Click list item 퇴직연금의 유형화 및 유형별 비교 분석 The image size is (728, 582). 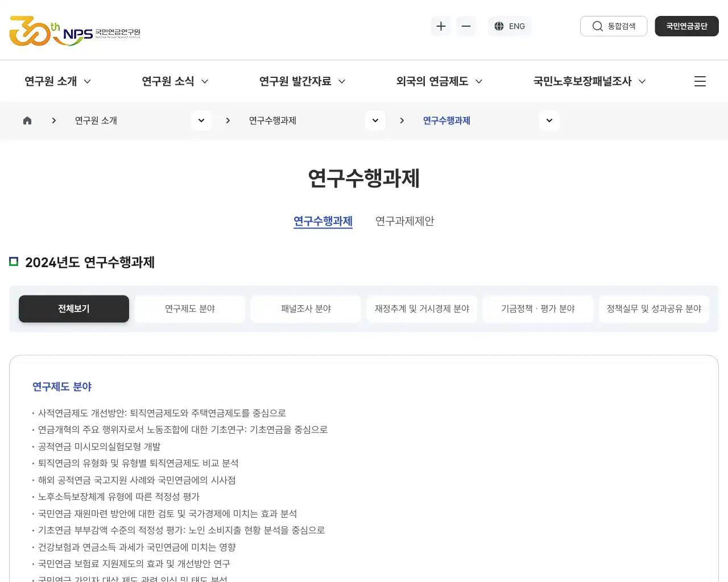pos(138,463)
